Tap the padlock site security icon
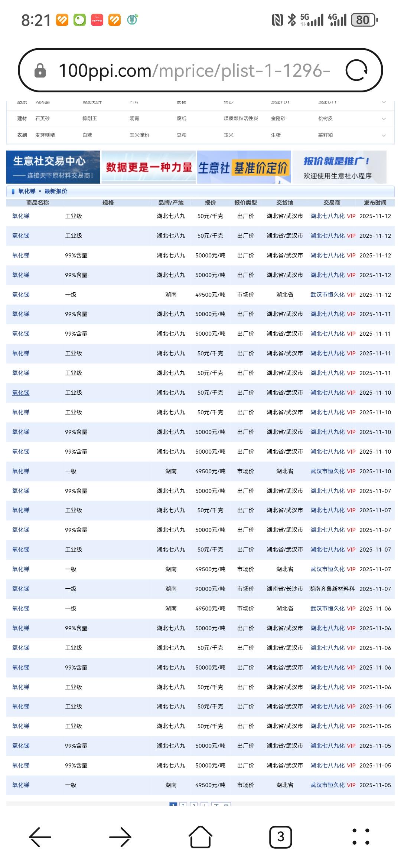Image resolution: width=401 pixels, height=868 pixels. tap(40, 70)
